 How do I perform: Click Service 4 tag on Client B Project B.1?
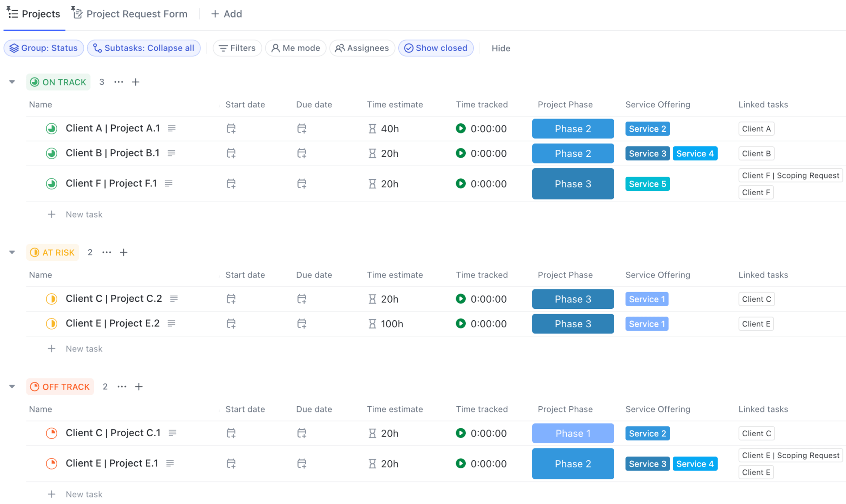695,153
